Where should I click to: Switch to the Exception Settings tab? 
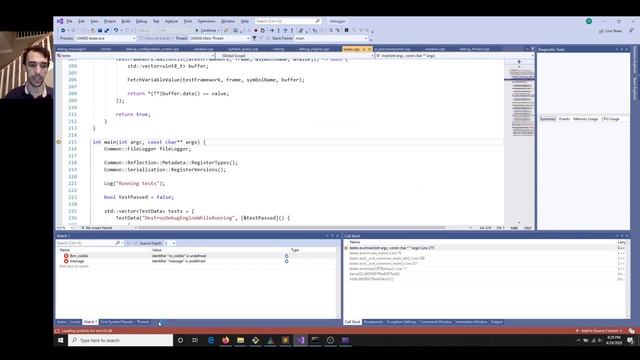pyautogui.click(x=401, y=322)
